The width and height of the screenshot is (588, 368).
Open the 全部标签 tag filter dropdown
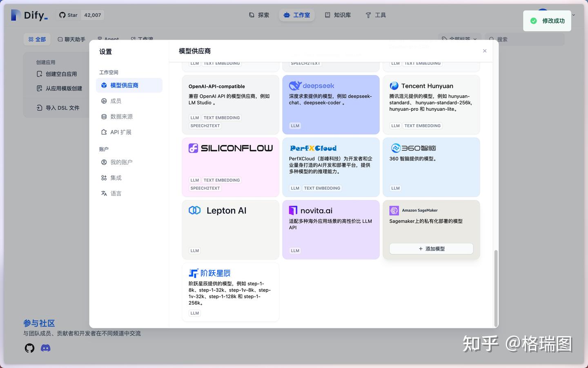coord(458,39)
